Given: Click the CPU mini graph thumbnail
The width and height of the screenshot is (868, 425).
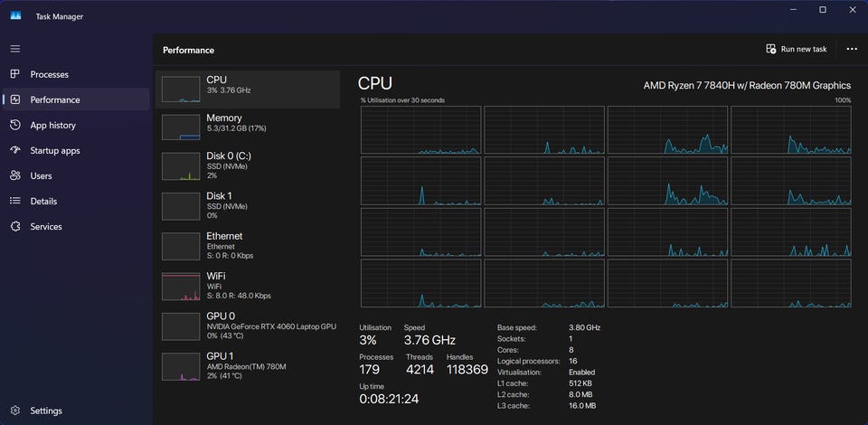Looking at the screenshot, I should click(181, 90).
